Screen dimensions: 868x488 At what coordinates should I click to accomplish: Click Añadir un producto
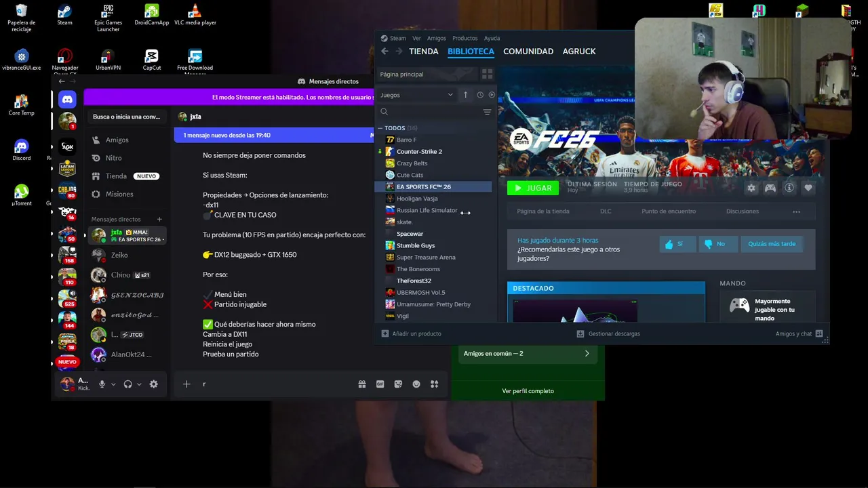(411, 333)
